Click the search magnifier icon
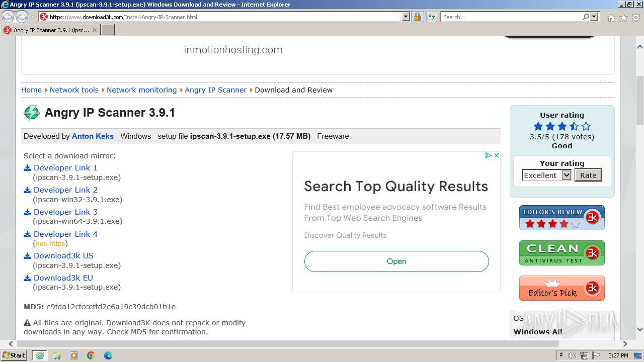 click(x=586, y=17)
